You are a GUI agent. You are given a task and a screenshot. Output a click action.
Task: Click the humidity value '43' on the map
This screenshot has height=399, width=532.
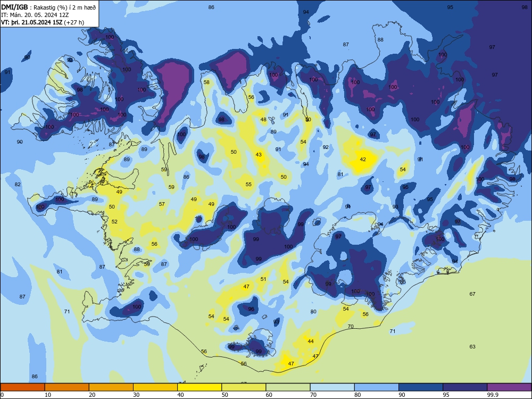tap(259, 154)
